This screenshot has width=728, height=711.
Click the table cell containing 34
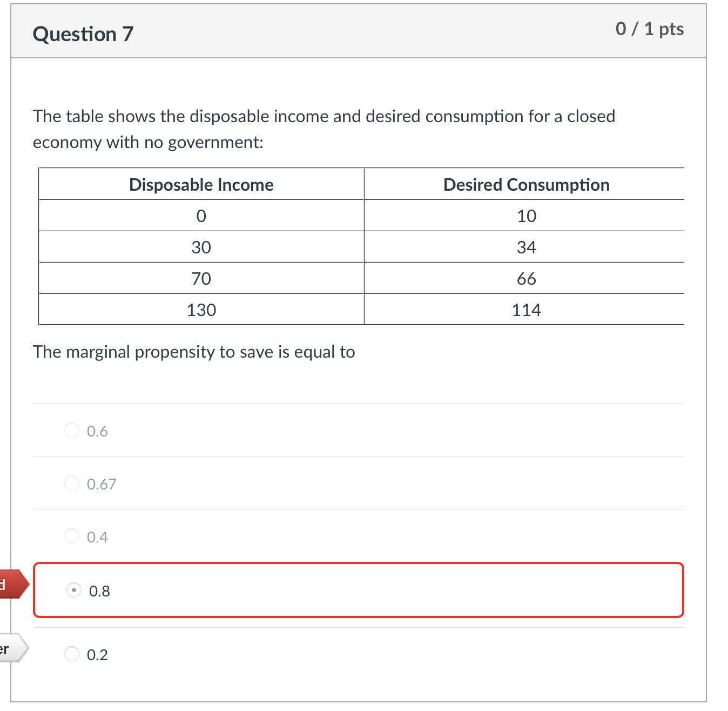click(x=526, y=247)
